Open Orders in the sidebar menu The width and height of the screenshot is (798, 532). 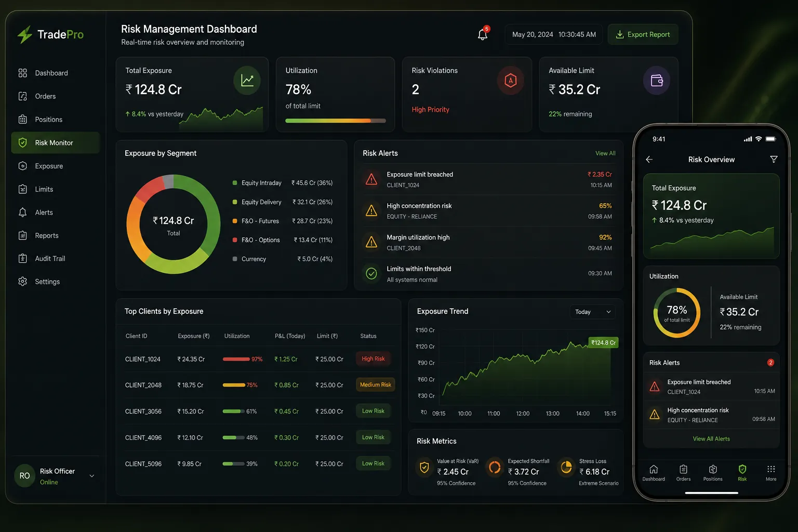(x=56, y=96)
